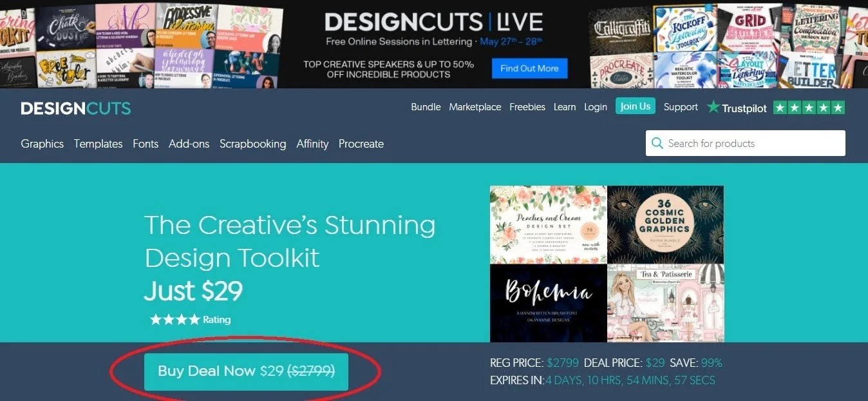This screenshot has width=868, height=401.
Task: Click the Join Us button
Action: 636,106
